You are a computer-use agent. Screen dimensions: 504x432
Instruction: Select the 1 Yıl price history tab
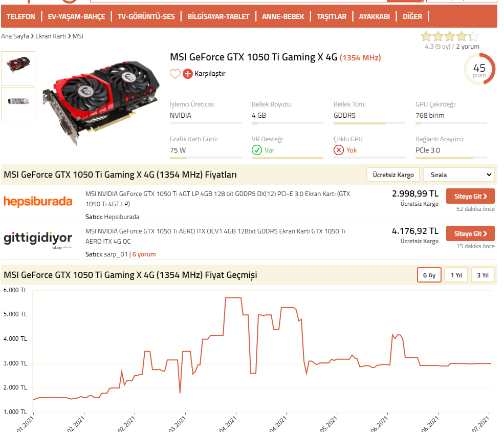coord(456,275)
